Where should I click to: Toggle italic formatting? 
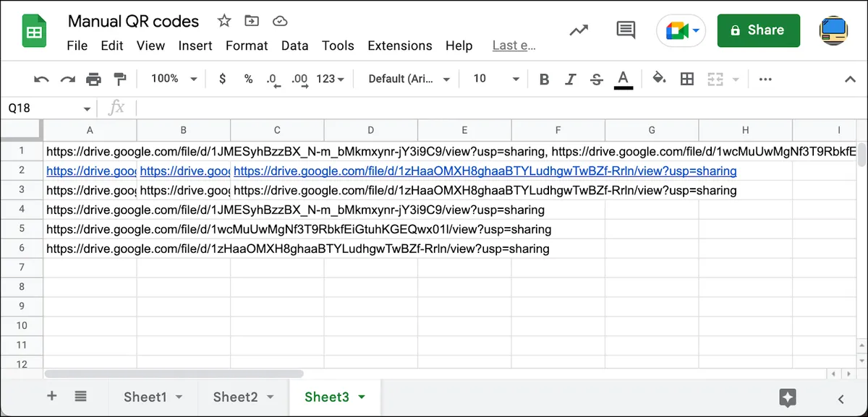point(570,79)
